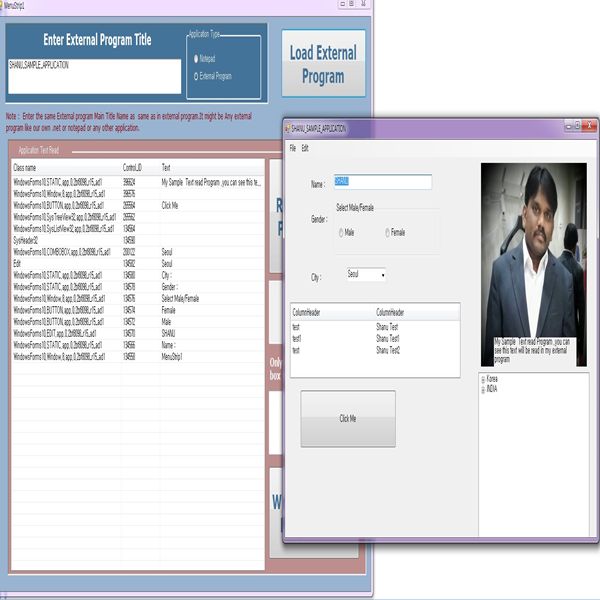Choose the Female gender radio button

point(387,232)
